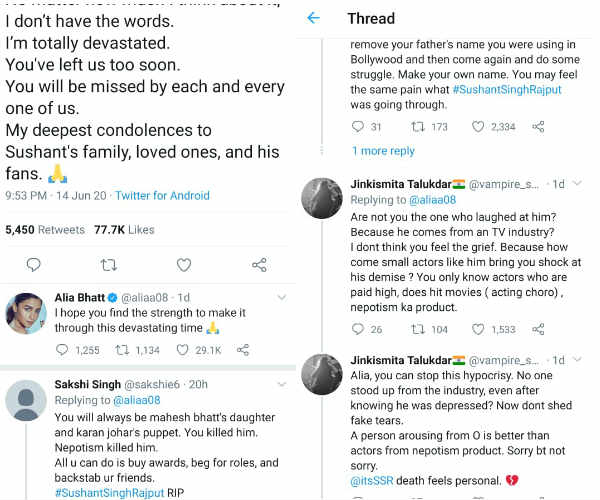Expand options chevron on first Jinkismita Talukdar tweet
The image size is (600, 500).
(x=577, y=184)
